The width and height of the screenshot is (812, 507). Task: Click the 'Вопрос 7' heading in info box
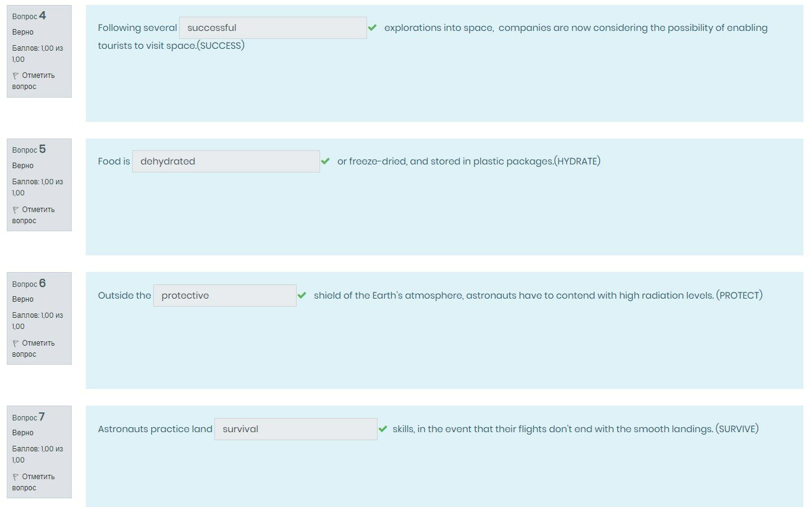pos(28,417)
